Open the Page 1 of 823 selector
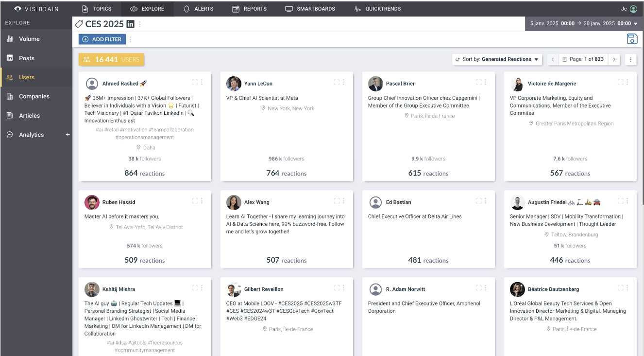This screenshot has height=356, width=644. point(583,59)
